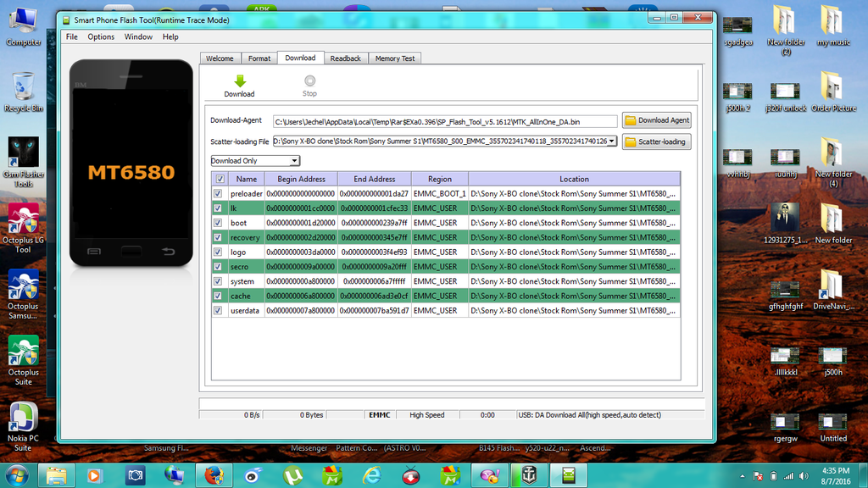868x488 pixels.
Task: Open Firefox from the taskbar
Action: click(214, 475)
